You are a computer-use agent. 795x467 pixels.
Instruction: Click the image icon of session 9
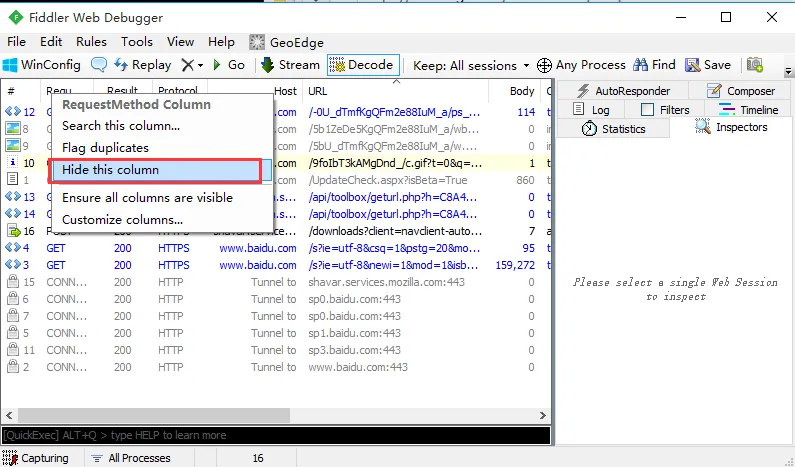pos(13,146)
